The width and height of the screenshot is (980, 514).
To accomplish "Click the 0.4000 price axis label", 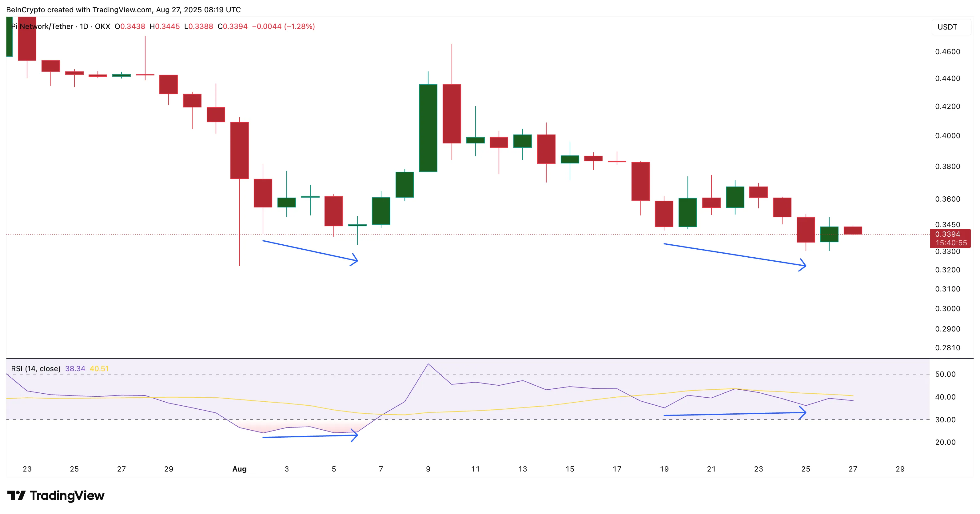I will coord(947,135).
